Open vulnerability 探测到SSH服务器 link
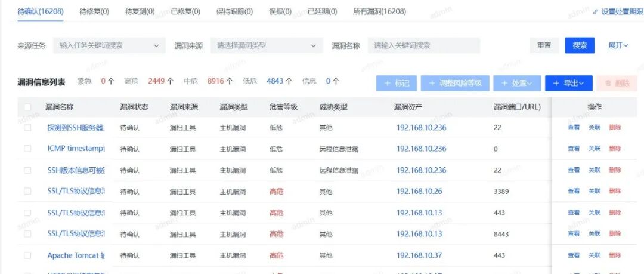This screenshot has width=644, height=274. tap(76, 128)
